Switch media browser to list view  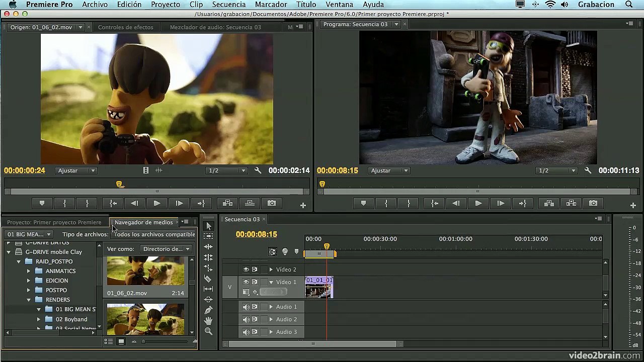[x=108, y=341]
